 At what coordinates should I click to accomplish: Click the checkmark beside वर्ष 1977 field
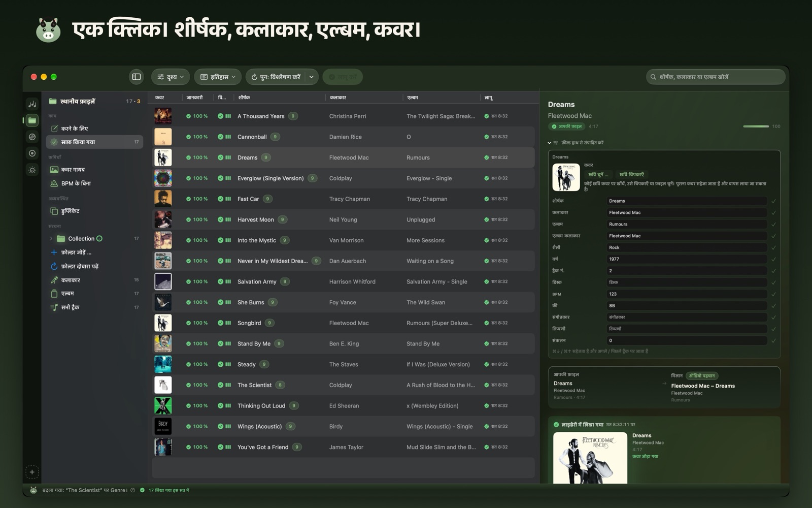pyautogui.click(x=773, y=259)
